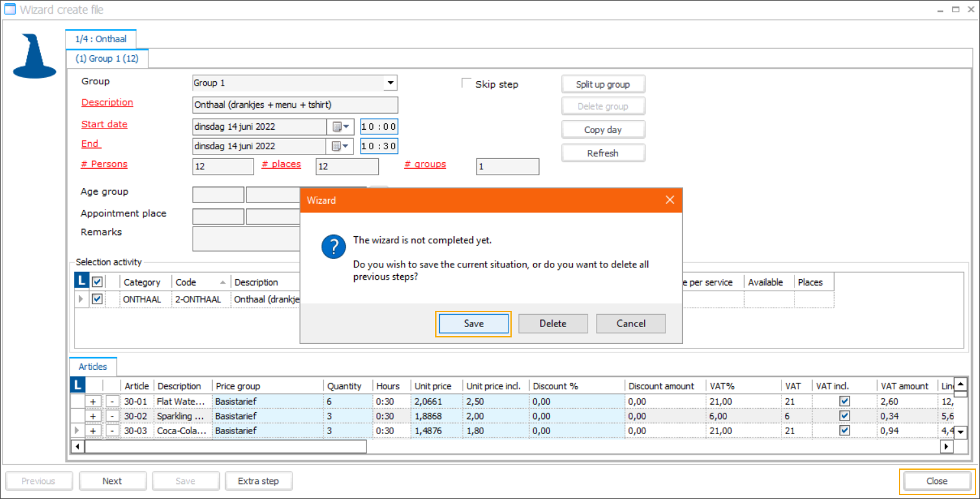Open the End date calendar picker
The height and width of the screenshot is (499, 980).
tap(341, 146)
